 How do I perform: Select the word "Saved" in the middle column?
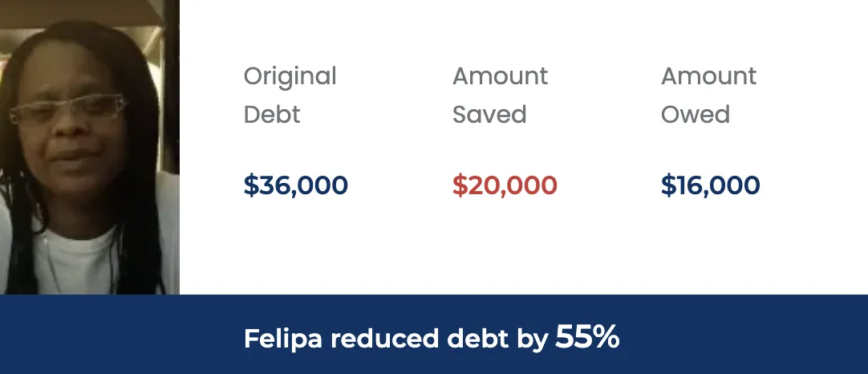pos(489,115)
